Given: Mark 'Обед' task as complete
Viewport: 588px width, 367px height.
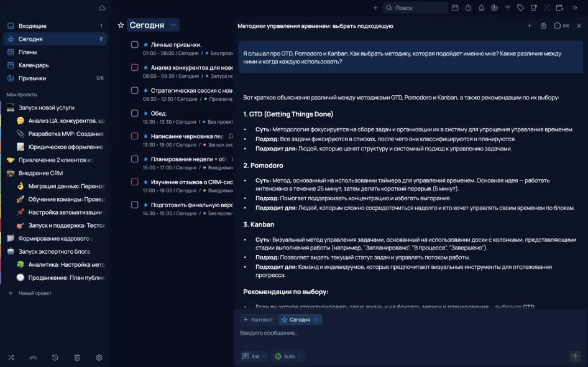Looking at the screenshot, I should (134, 113).
